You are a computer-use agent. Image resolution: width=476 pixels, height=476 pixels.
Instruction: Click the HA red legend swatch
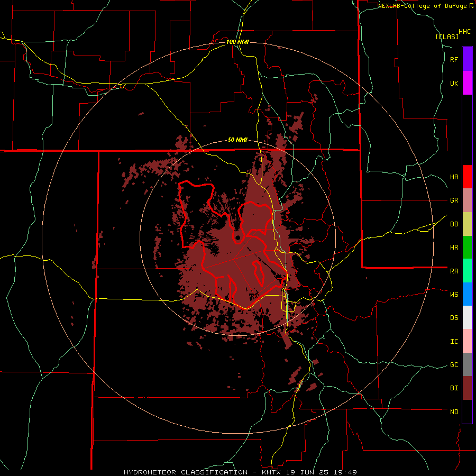[x=467, y=177]
